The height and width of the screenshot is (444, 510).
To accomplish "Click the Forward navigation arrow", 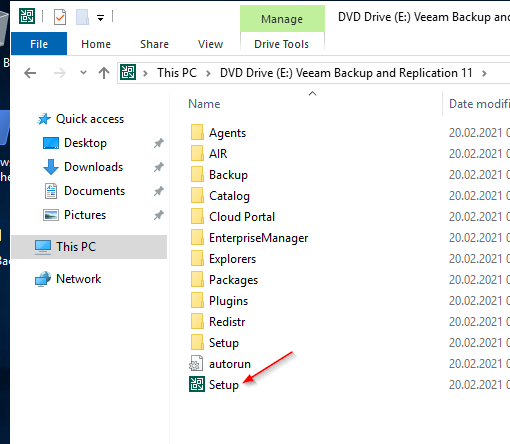I will 60,73.
